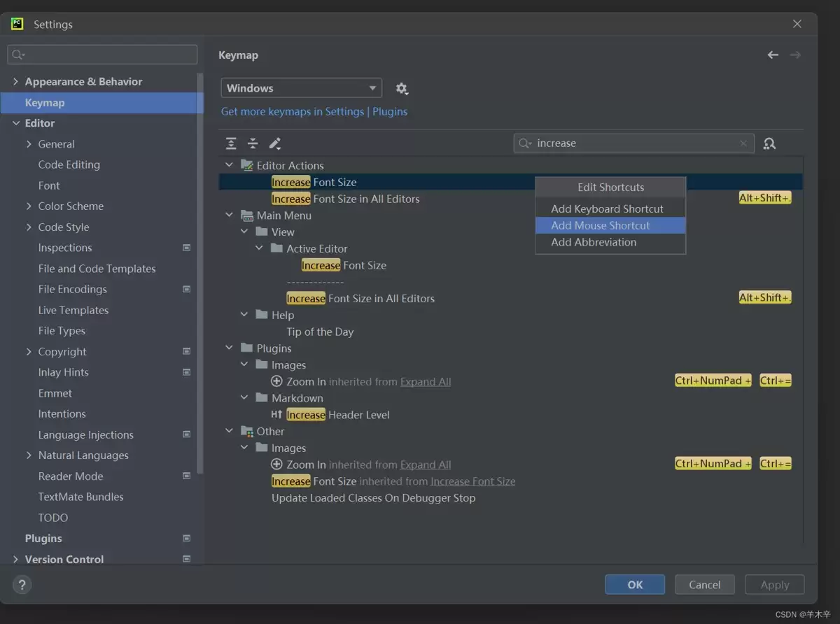The height and width of the screenshot is (624, 840).
Task: Click the sidebar vertical scrollbar
Action: (x=200, y=273)
